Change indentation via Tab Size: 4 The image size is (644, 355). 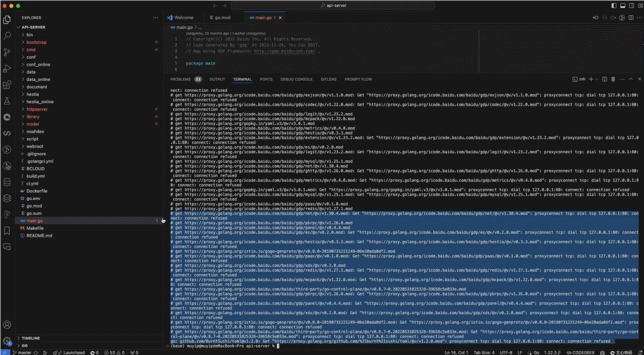(484, 352)
